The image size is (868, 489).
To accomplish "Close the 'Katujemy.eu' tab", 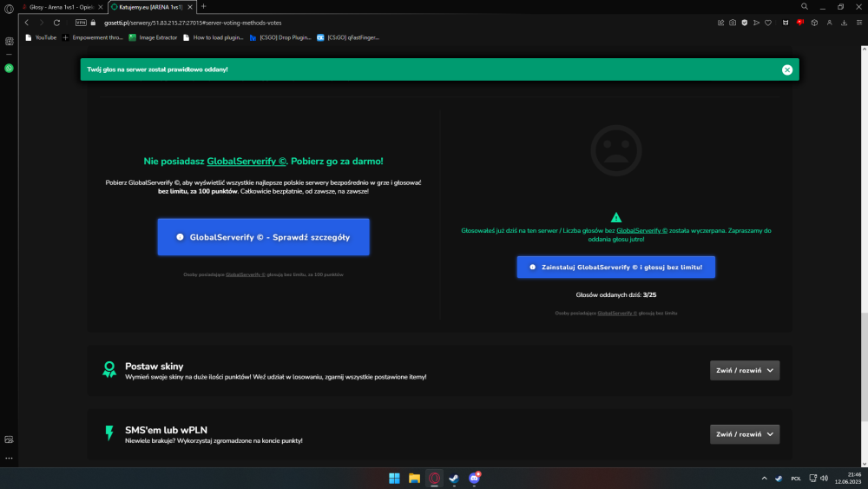I will (190, 7).
